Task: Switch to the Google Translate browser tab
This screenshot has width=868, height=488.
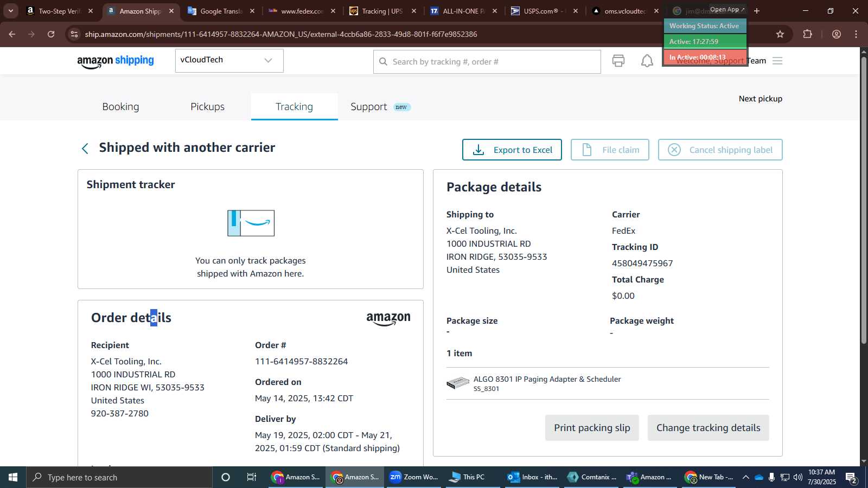Action: tap(221, 11)
